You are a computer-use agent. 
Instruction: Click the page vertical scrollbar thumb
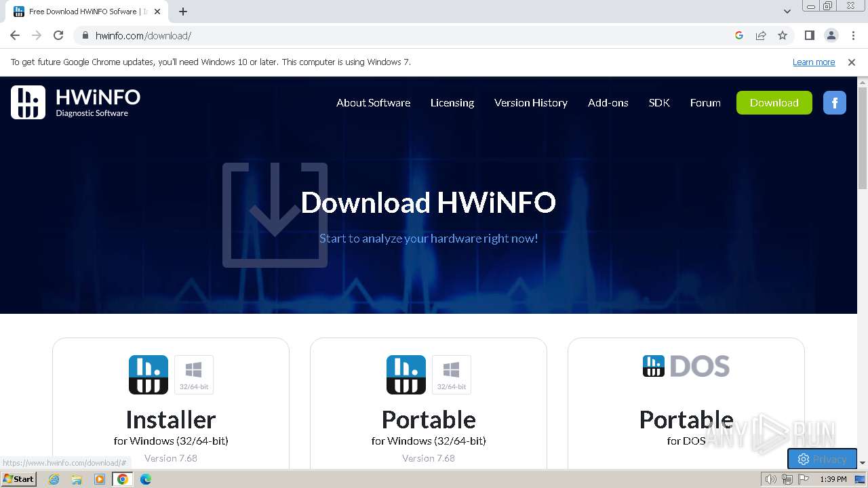[x=863, y=139]
